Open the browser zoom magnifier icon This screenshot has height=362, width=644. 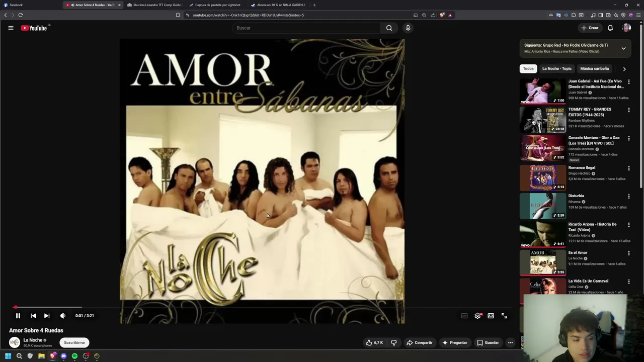[424, 15]
